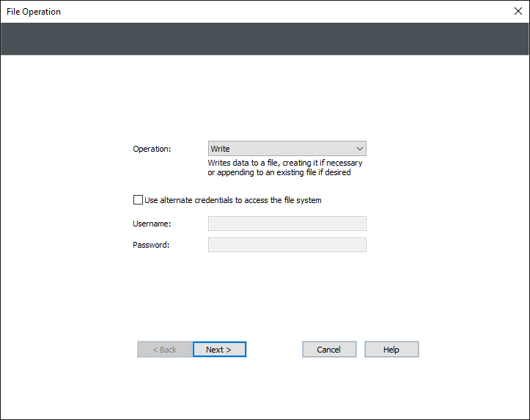The height and width of the screenshot is (420, 530).
Task: Close the File Operation dialog window
Action: tap(517, 11)
